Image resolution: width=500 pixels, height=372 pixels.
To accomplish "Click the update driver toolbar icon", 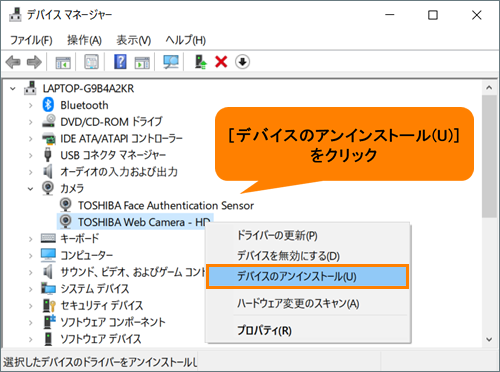I will 200,62.
